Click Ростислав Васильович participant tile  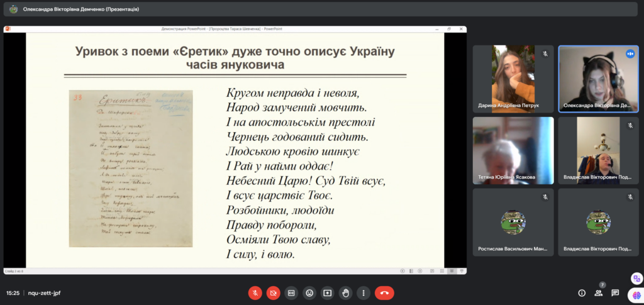[513, 222]
